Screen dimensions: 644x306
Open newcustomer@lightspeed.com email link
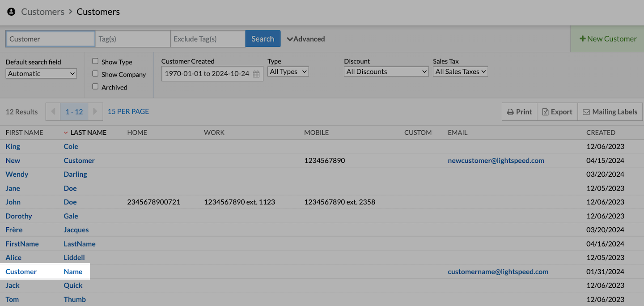[496, 161]
